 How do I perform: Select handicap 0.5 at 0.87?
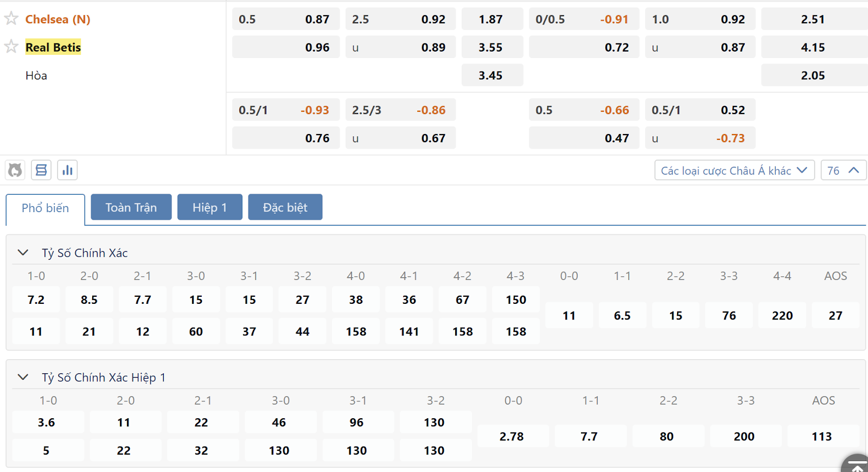coord(286,19)
